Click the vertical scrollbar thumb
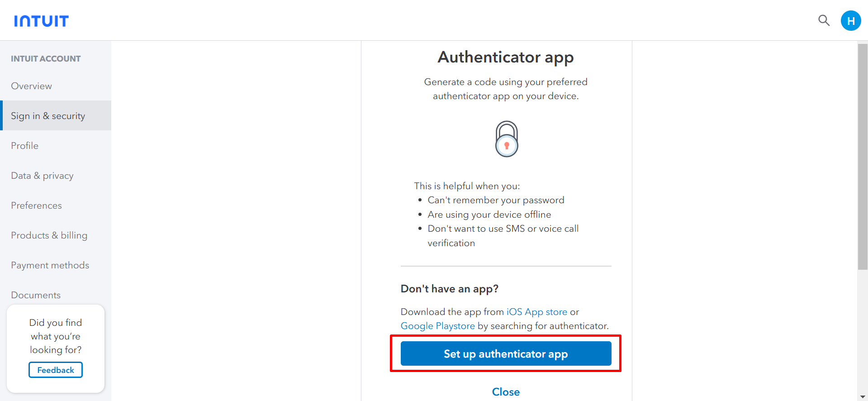 click(x=862, y=156)
